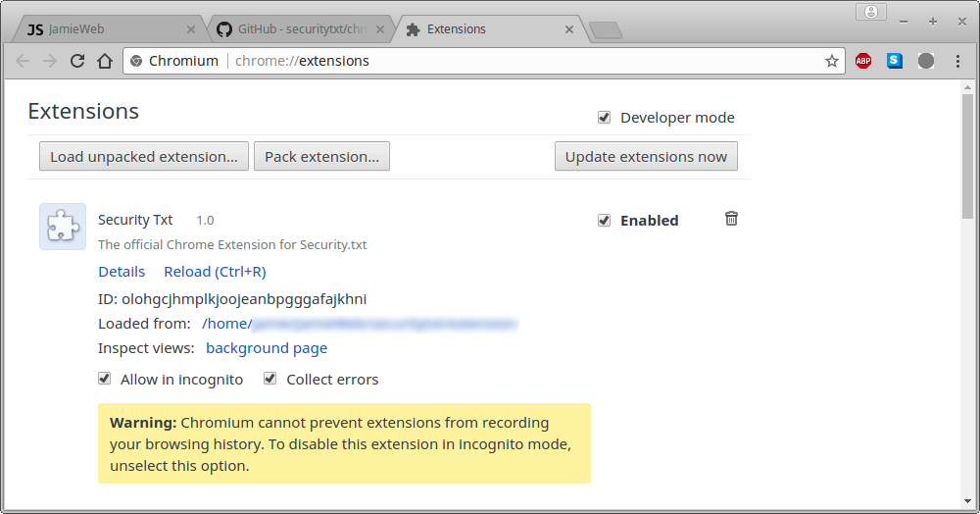980x514 pixels.
Task: Switch to the GitHub securitytxt tab
Action: pos(300,29)
